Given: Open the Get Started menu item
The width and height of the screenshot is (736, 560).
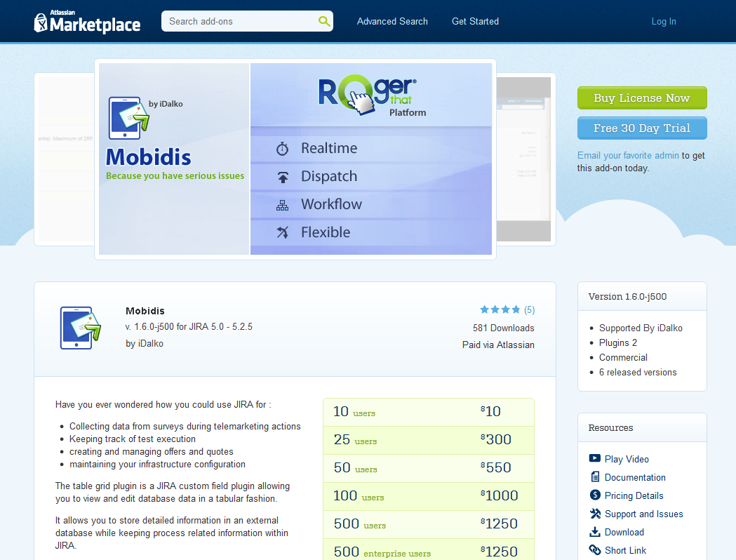Looking at the screenshot, I should [475, 22].
